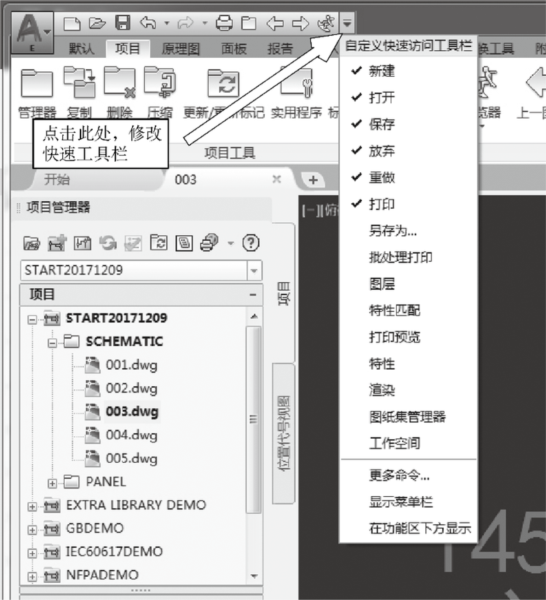Click the 压缩 project ribbon button
Viewport: 546px width, 600px height.
(x=160, y=92)
